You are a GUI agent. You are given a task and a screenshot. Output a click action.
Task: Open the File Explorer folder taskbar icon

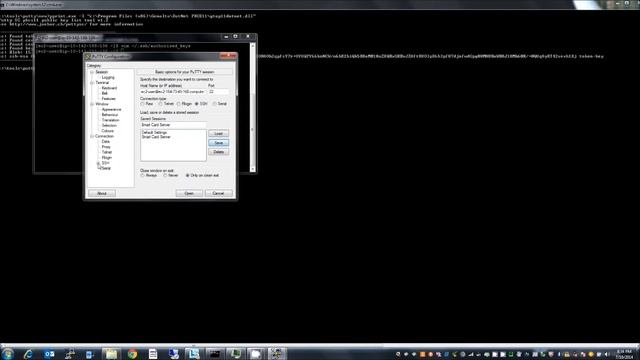coord(111,354)
